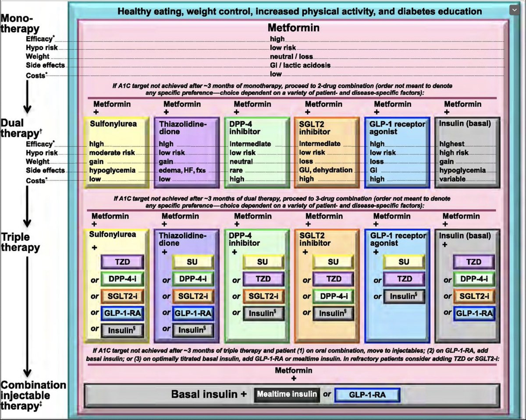This screenshot has height=420, width=526.
Task: Click 'rare' side effects in DPP-4 inhibitor box
Action: point(236,170)
